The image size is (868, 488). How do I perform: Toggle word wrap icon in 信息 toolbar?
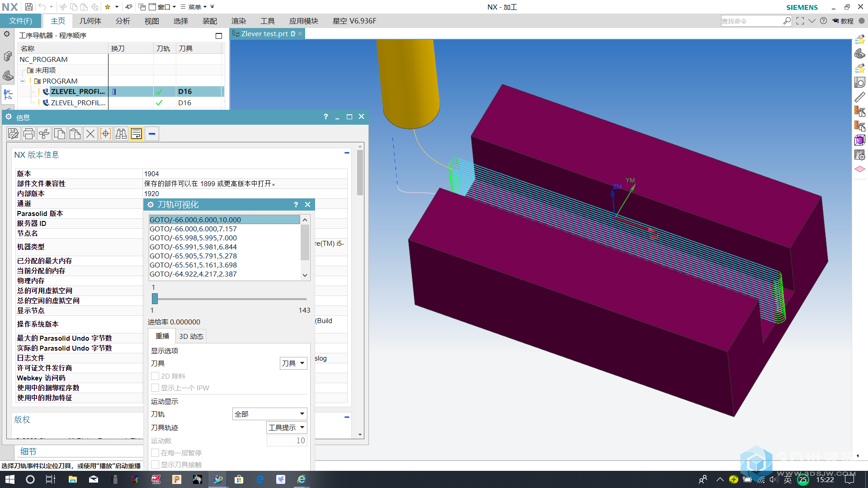click(137, 134)
